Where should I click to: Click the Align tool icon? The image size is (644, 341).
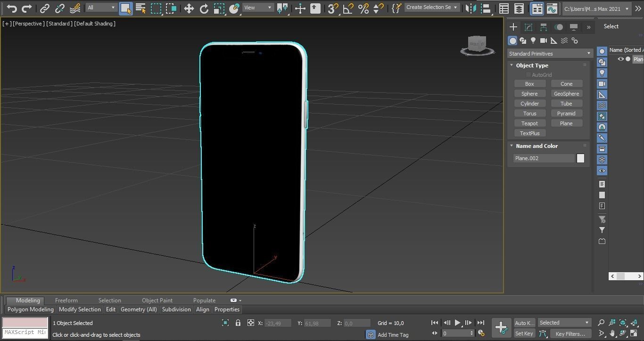click(486, 8)
